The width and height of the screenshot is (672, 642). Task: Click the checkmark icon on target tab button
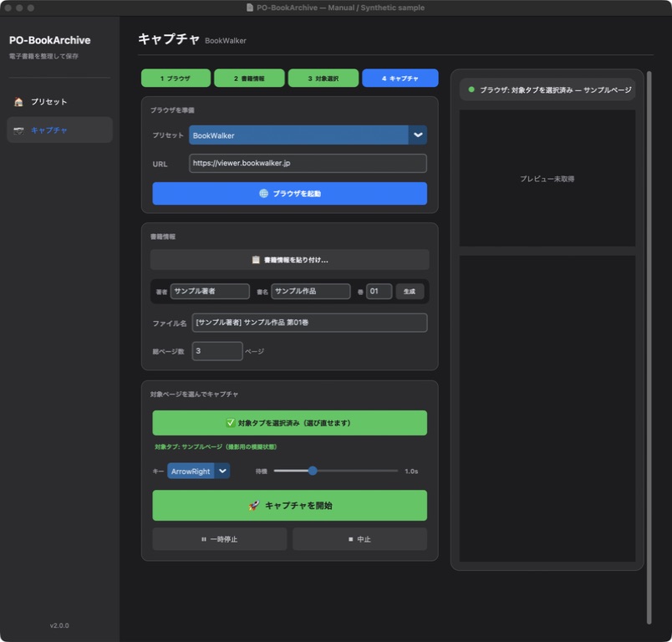tap(231, 423)
